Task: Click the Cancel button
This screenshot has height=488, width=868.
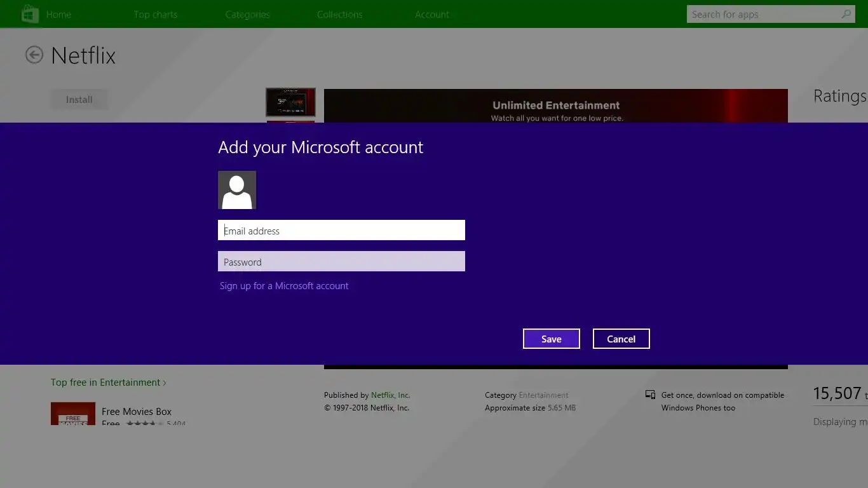Action: 621,339
